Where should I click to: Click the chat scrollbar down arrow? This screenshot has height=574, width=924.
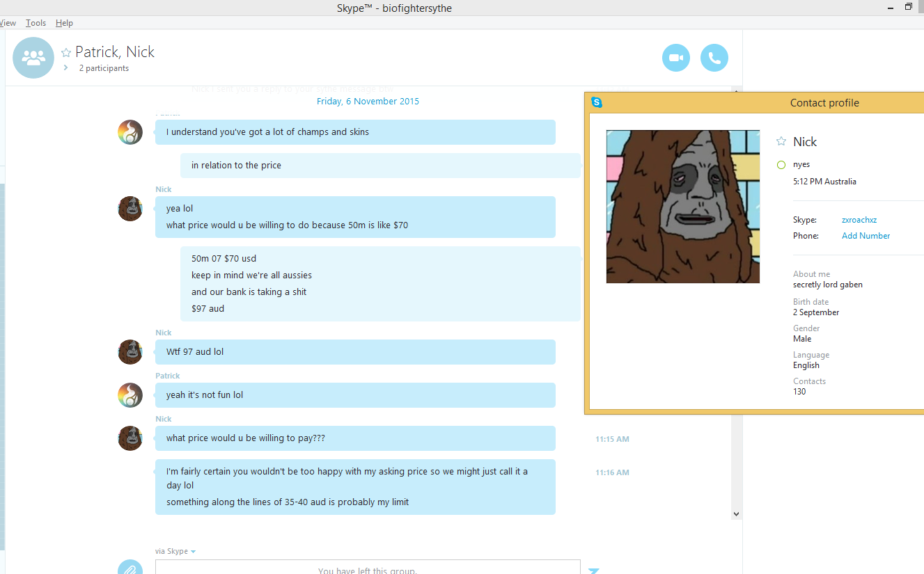pos(737,513)
